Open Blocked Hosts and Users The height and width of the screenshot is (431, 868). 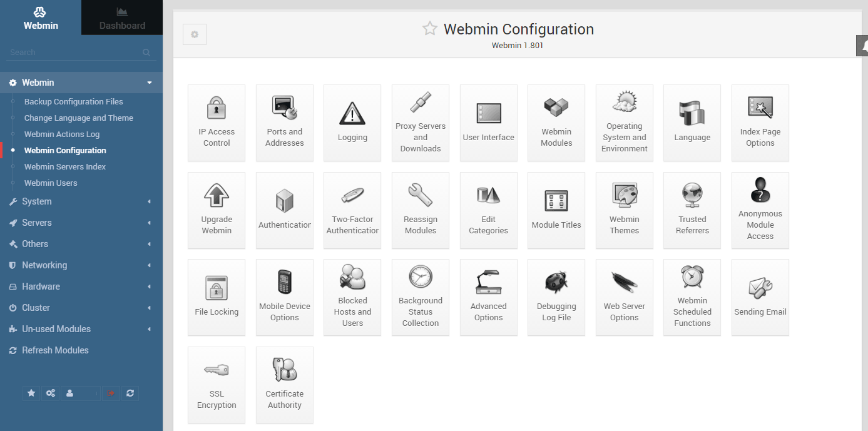(x=352, y=297)
